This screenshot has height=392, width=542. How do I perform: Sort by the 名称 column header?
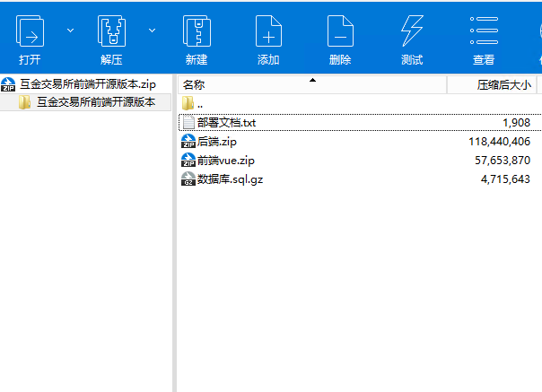click(312, 84)
